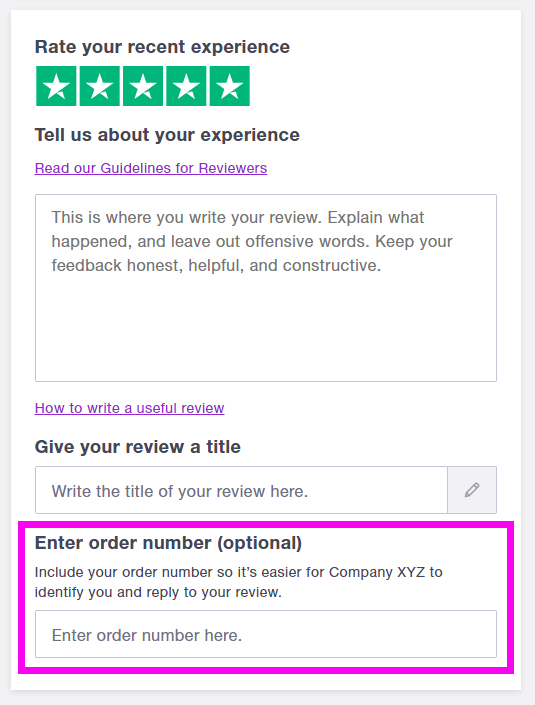Click the 'Tell us about your experience' heading
535x705 pixels.
pos(167,135)
